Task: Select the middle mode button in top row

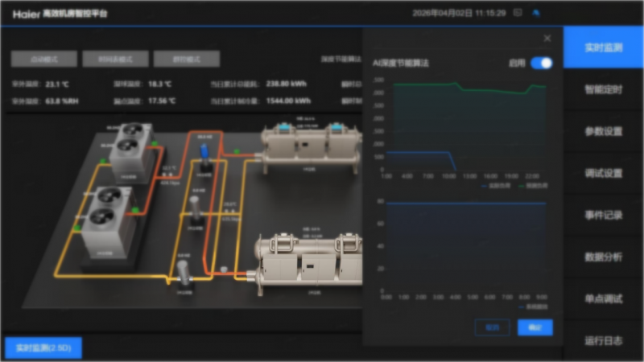Action: [x=115, y=60]
